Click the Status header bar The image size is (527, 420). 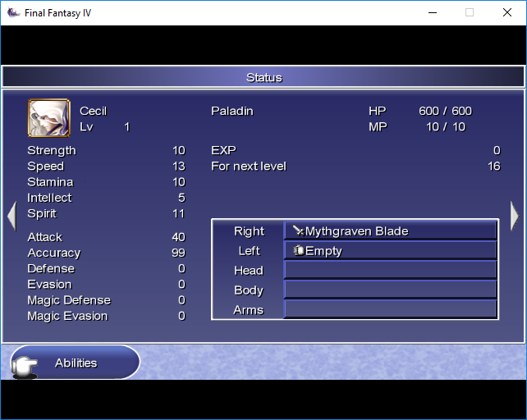(263, 77)
